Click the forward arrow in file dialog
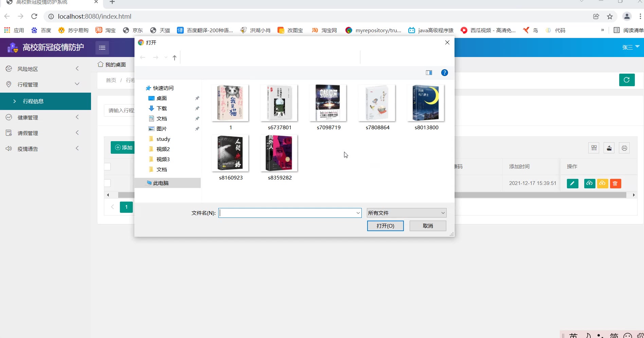The width and height of the screenshot is (644, 338). pos(156,58)
